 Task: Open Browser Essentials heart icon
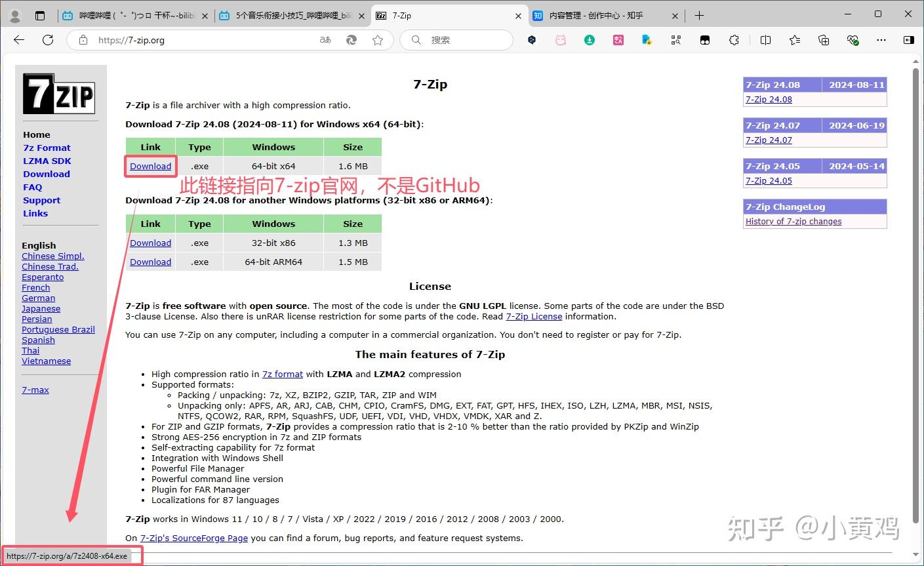[x=853, y=40]
